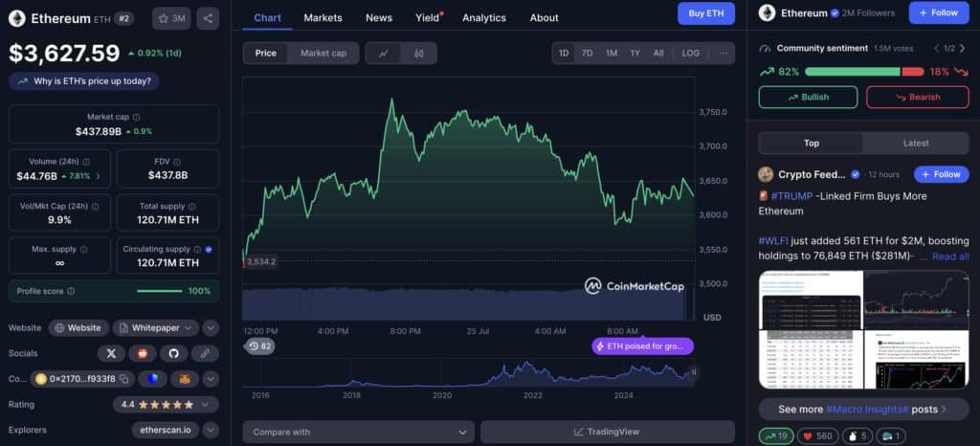Open the share icon next to watchlist
Screen dimensions: 980x446
click(x=208, y=18)
